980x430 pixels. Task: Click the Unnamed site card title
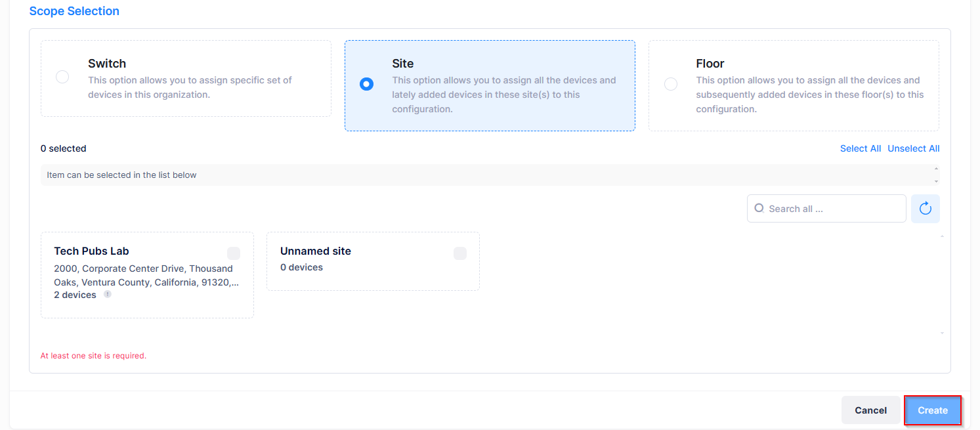(x=315, y=251)
